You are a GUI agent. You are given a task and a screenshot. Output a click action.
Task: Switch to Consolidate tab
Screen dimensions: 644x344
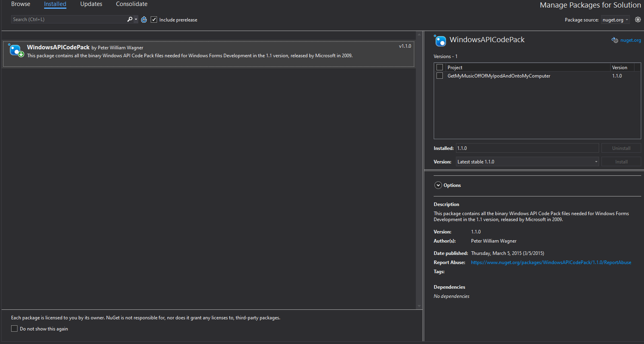coord(132,4)
